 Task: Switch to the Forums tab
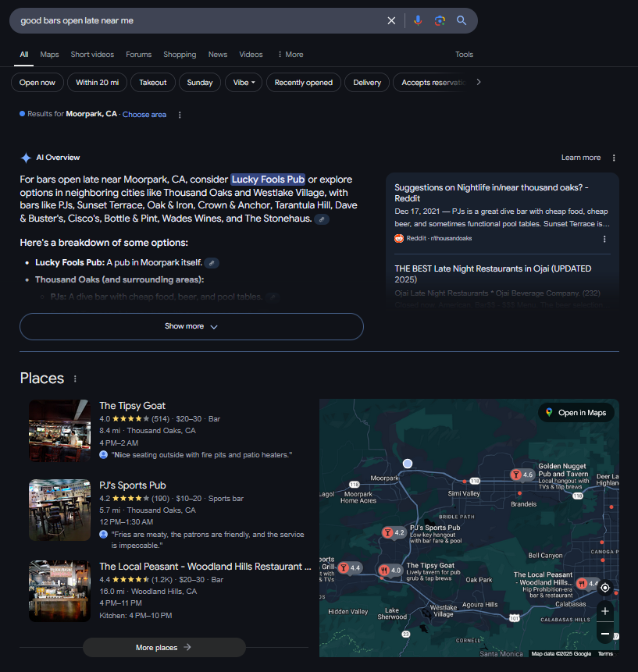(x=138, y=55)
